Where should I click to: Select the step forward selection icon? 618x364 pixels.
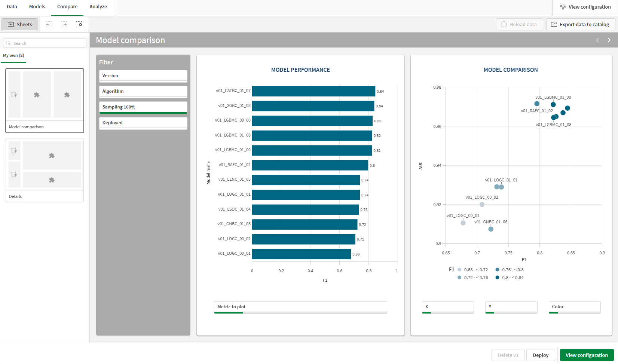click(64, 24)
